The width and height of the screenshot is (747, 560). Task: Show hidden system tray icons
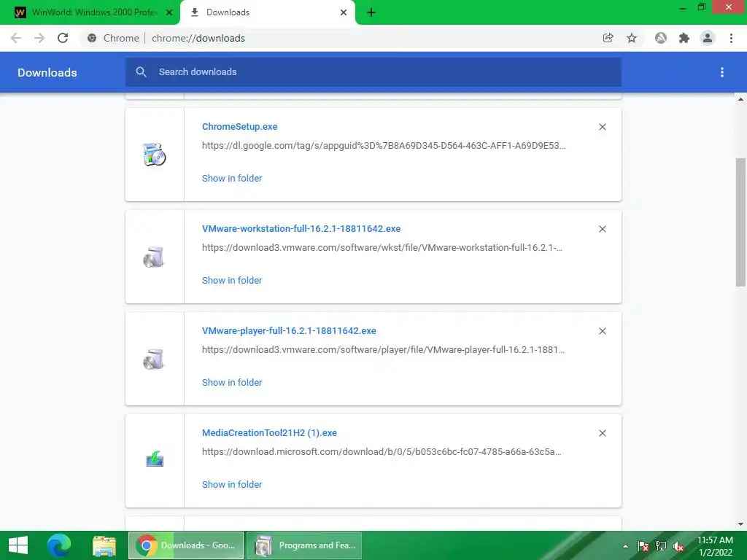[x=625, y=546]
